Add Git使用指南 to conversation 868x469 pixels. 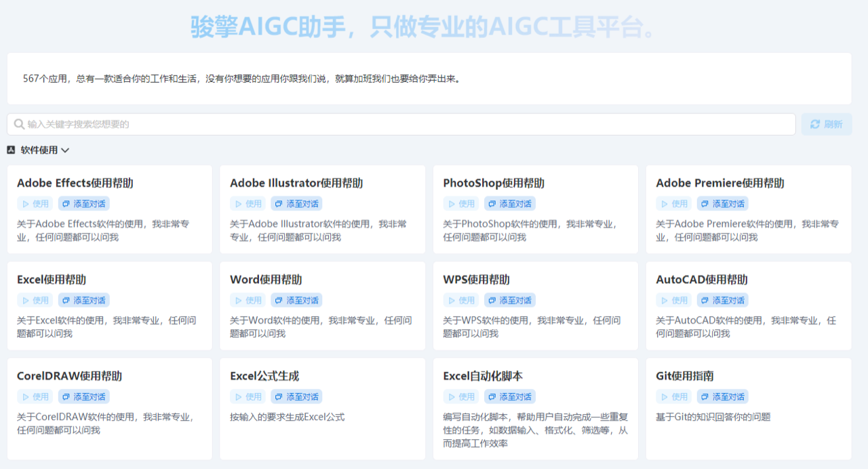[x=722, y=396]
